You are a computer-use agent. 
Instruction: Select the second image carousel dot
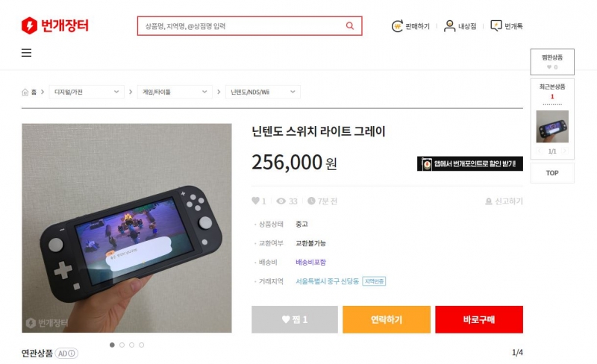pyautogui.click(x=122, y=345)
